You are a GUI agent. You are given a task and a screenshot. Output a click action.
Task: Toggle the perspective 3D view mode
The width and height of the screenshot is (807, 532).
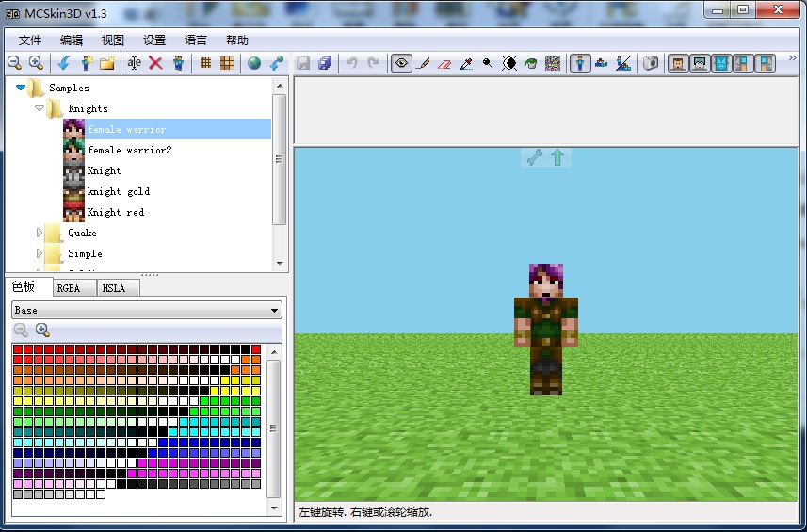pos(581,63)
